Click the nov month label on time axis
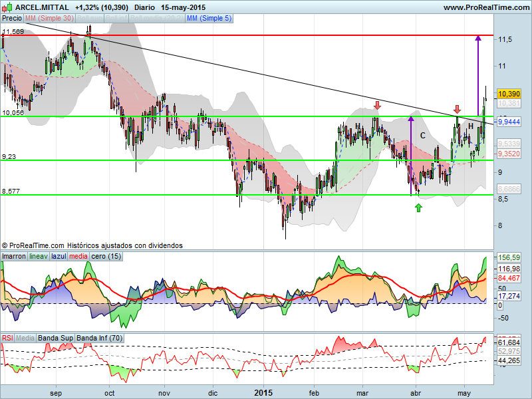 tap(164, 393)
